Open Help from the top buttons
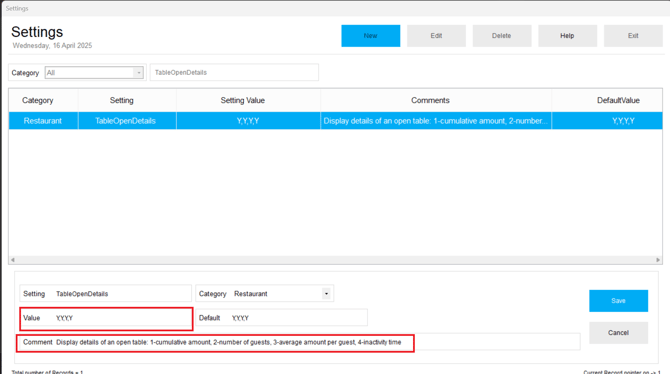The image size is (670, 374). [x=567, y=36]
